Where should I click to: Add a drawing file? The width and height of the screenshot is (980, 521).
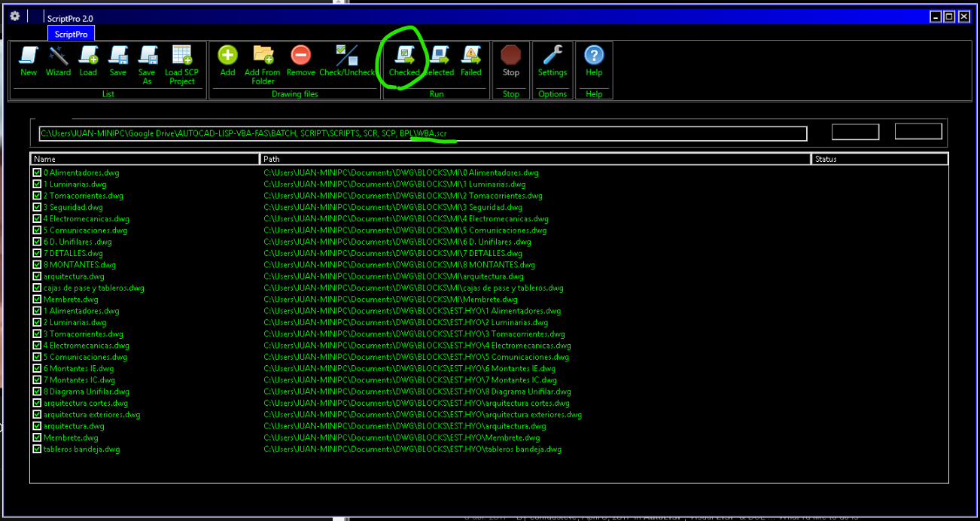pos(227,61)
